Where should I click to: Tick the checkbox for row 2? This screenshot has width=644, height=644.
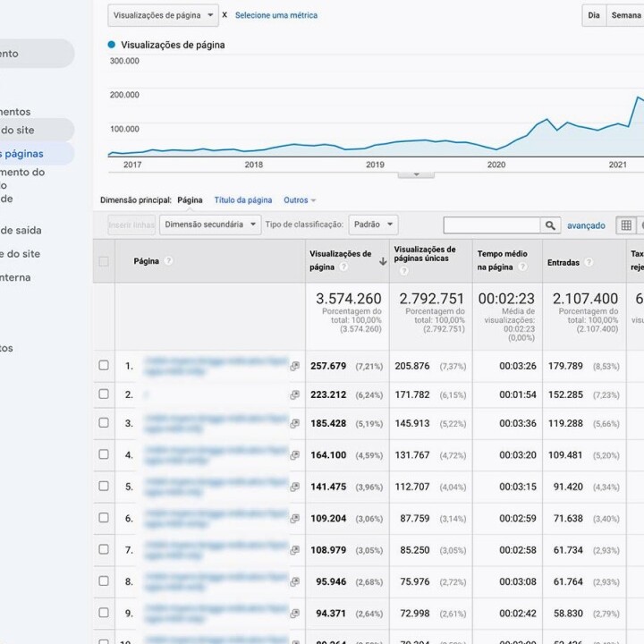[104, 394]
